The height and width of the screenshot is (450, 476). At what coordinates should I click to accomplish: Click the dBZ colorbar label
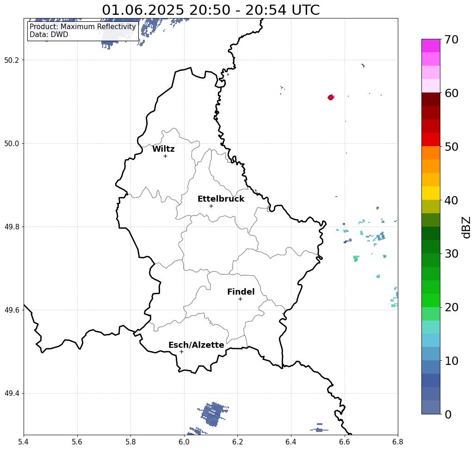pos(466,227)
